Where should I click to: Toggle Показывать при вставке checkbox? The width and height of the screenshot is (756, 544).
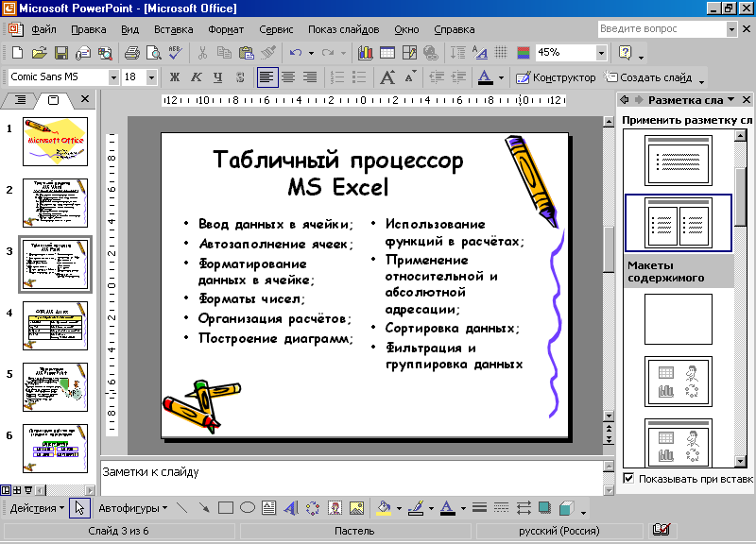628,478
